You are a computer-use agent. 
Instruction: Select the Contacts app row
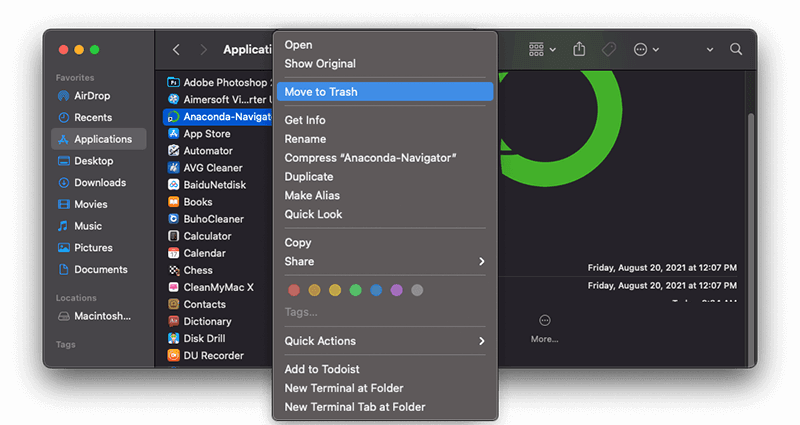point(218,305)
